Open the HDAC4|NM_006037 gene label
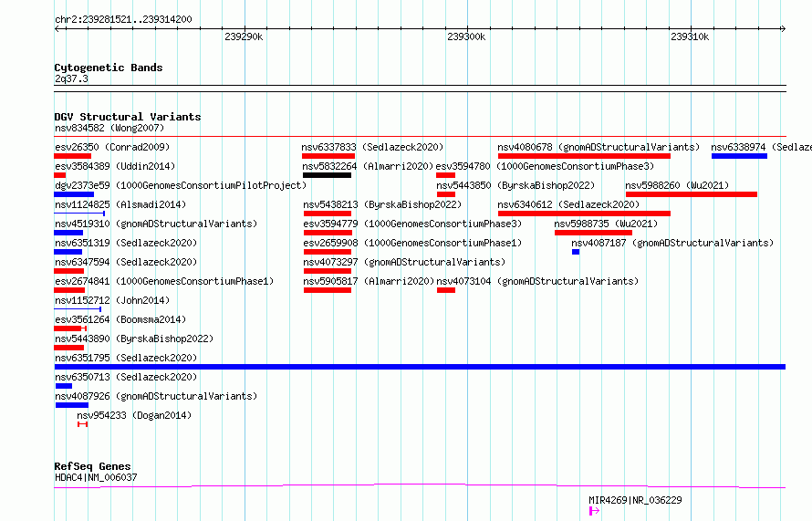Screen dimensions: 812x521 click(96, 477)
